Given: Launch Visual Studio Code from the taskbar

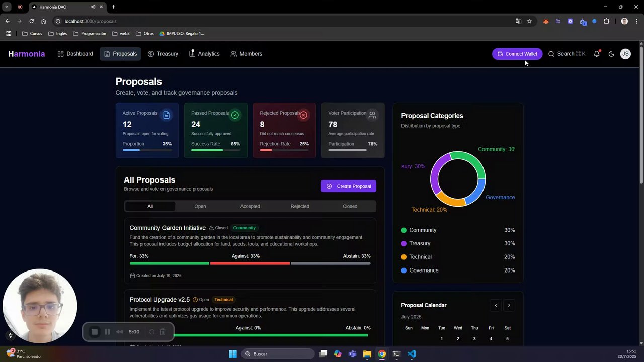Looking at the screenshot, I should [x=412, y=354].
